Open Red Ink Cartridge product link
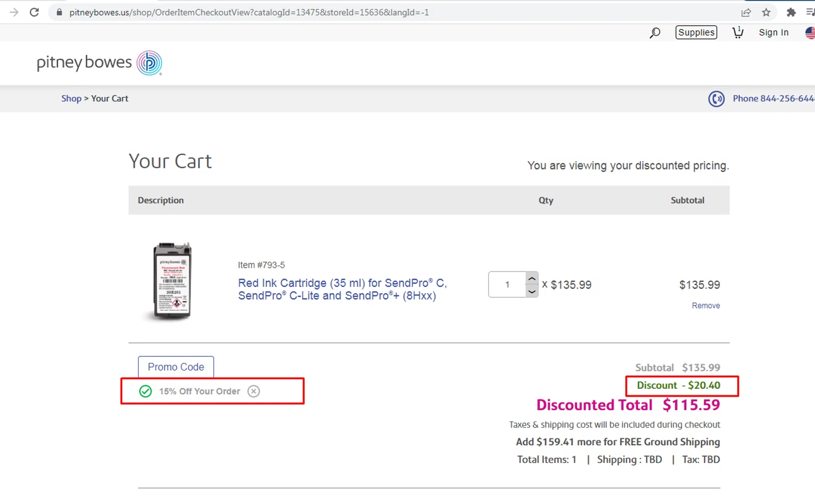Viewport: 815px width, 504px height. [342, 289]
